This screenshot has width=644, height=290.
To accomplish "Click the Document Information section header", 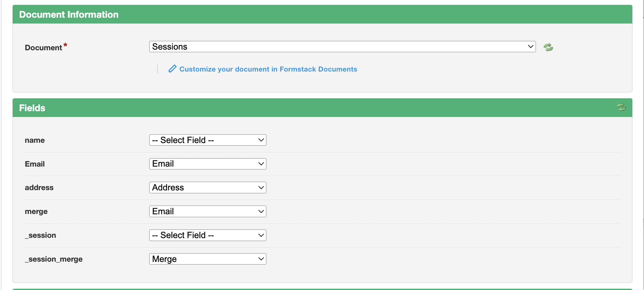I will [69, 15].
